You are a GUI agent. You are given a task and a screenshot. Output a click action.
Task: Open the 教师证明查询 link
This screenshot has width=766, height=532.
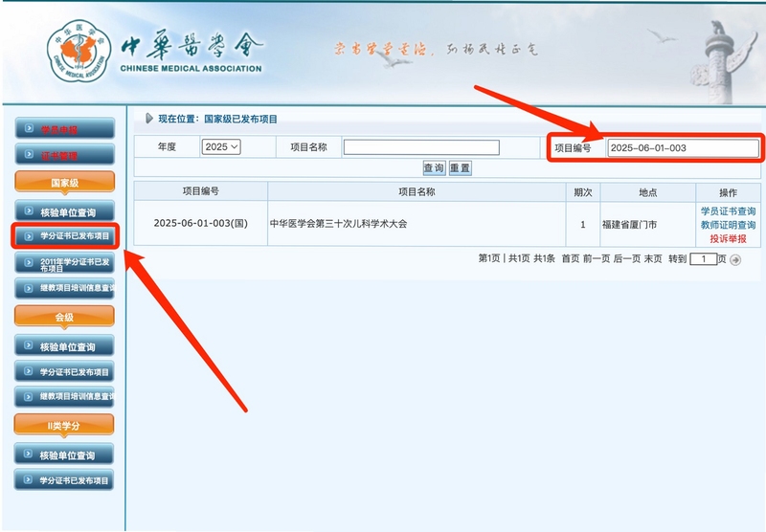tap(728, 225)
